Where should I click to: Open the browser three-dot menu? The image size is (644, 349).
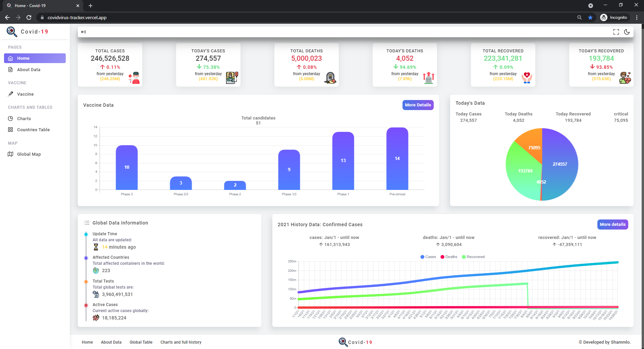[637, 17]
